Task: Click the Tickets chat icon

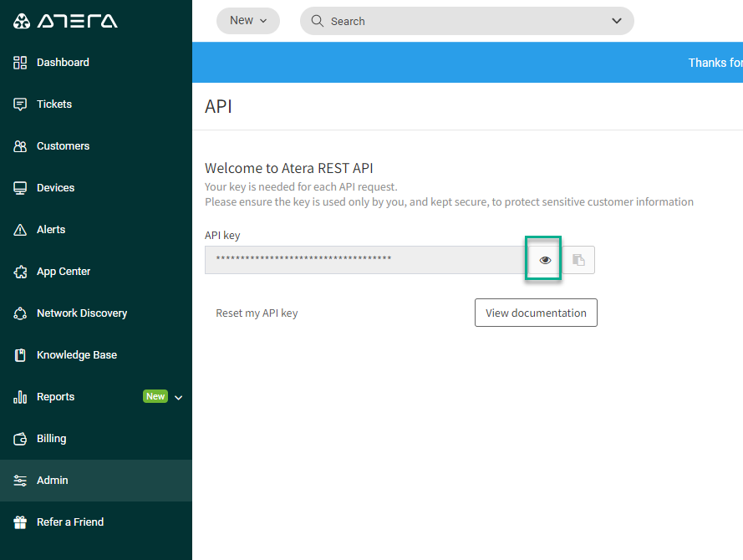Action: coord(20,104)
